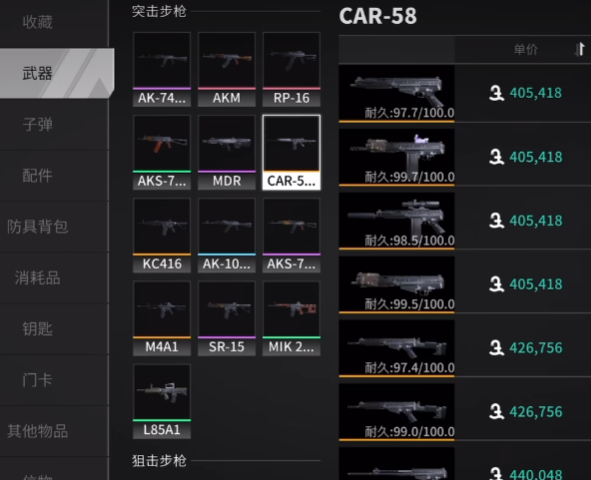Select the AKM weapon icon

227,69
